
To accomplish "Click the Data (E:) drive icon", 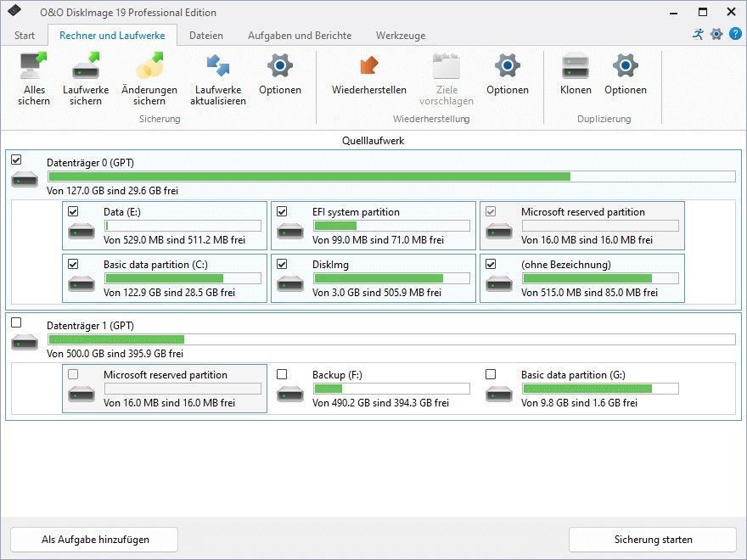I will click(x=81, y=232).
